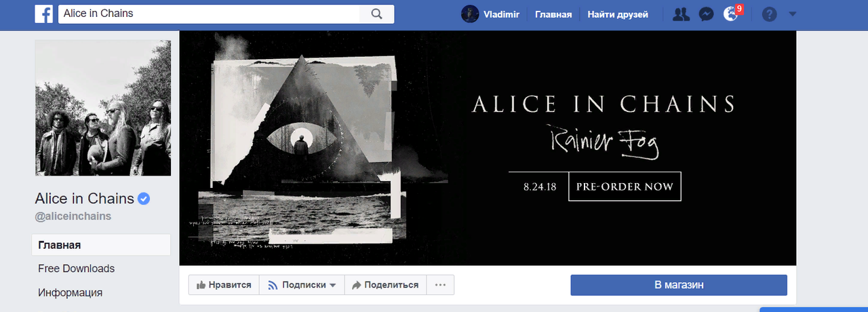The height and width of the screenshot is (312, 868).
Task: Go to Главная in top bar
Action: tap(553, 14)
